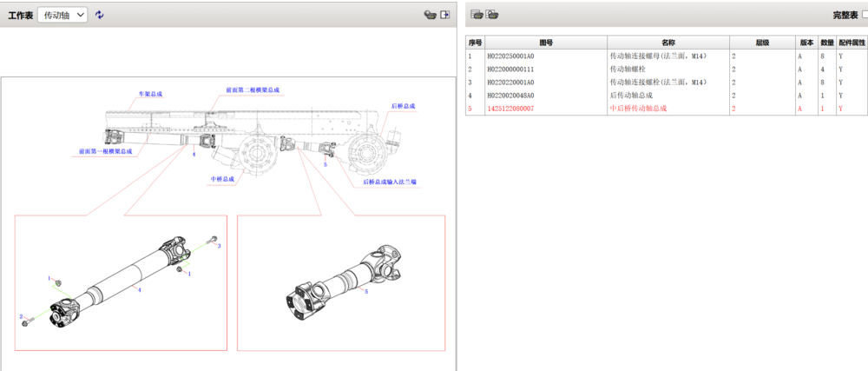Click the 层级 column header
Screen dimensions: 868x371
point(762,43)
